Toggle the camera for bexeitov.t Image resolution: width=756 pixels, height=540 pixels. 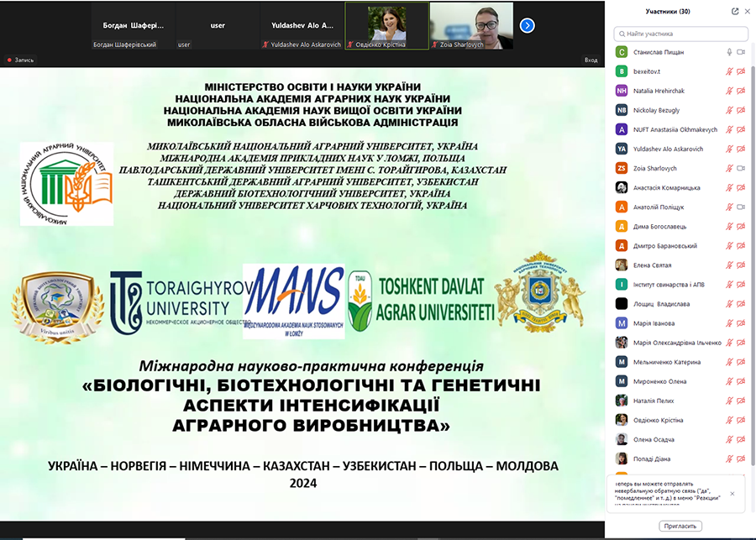click(741, 71)
